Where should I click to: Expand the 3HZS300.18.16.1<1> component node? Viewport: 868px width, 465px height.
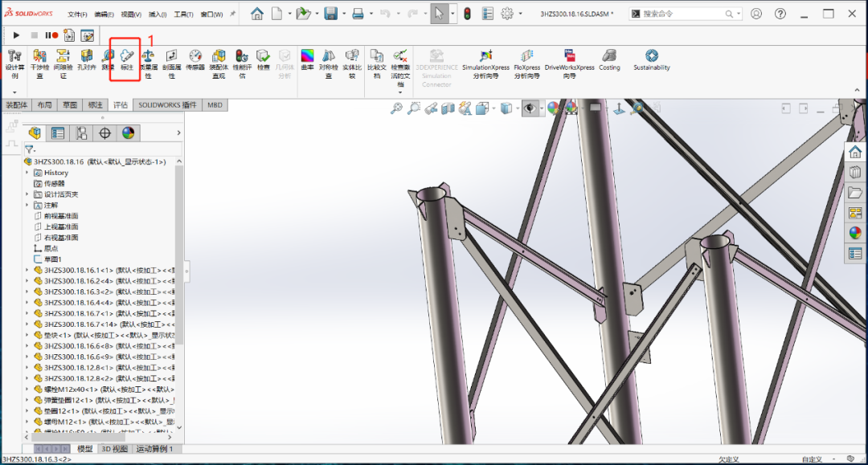point(27,270)
